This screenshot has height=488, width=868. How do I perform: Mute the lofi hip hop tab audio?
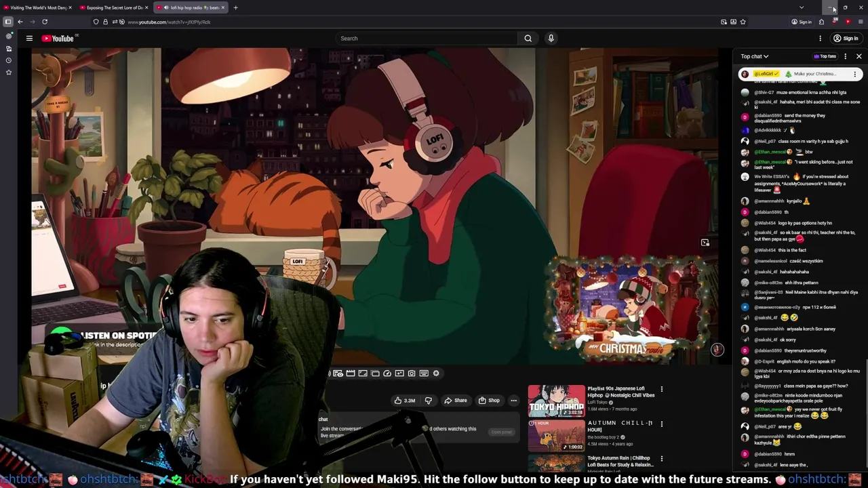(x=166, y=7)
